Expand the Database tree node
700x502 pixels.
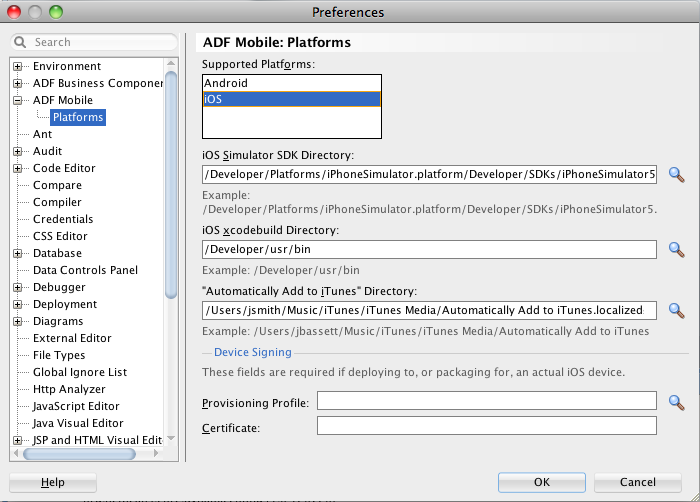[x=17, y=254]
